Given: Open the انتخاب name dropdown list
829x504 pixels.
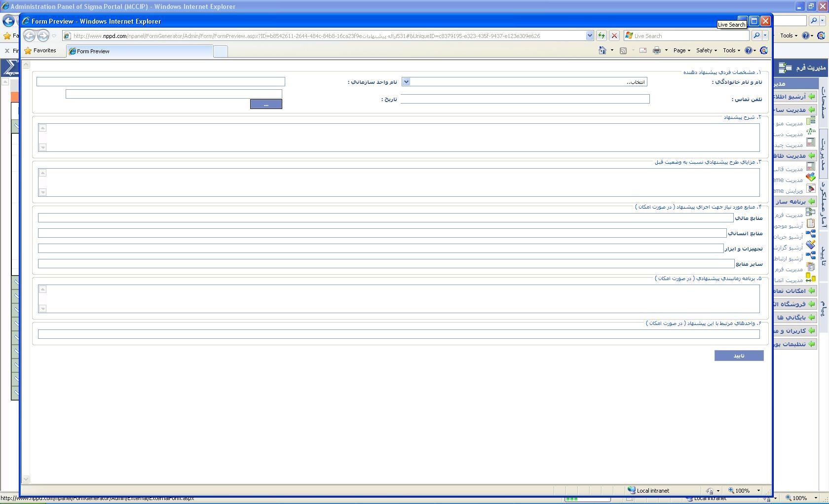Looking at the screenshot, I should (524, 82).
